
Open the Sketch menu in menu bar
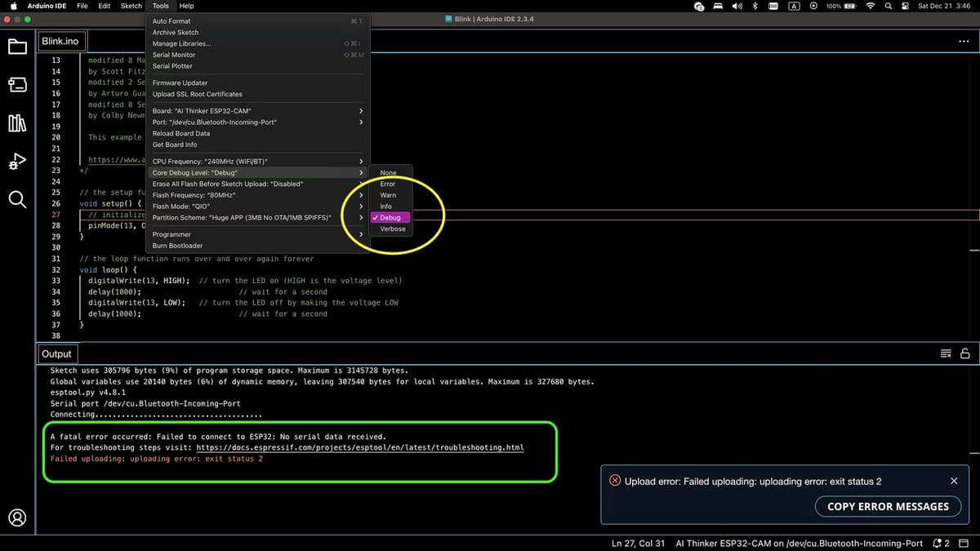(x=131, y=6)
